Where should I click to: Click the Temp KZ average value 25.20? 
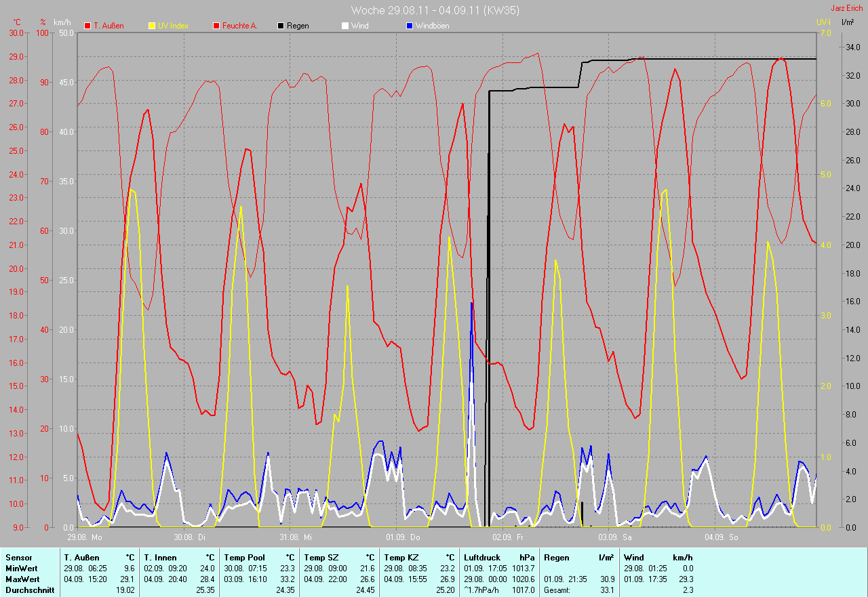point(444,590)
